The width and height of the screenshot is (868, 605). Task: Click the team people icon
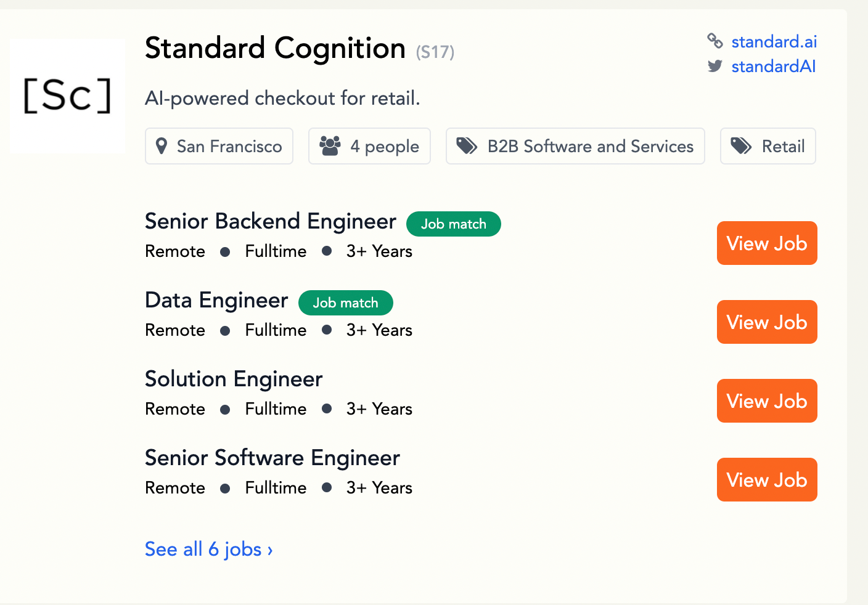(x=330, y=146)
